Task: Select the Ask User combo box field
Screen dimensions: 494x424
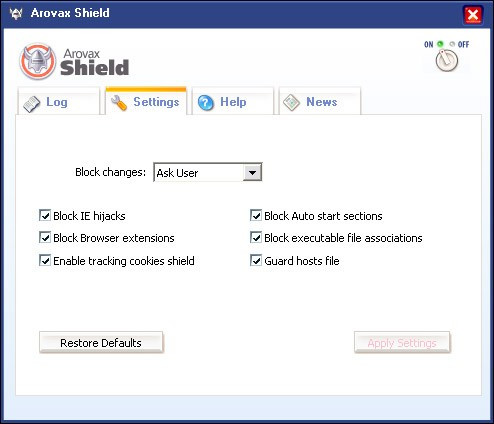Action: (208, 172)
